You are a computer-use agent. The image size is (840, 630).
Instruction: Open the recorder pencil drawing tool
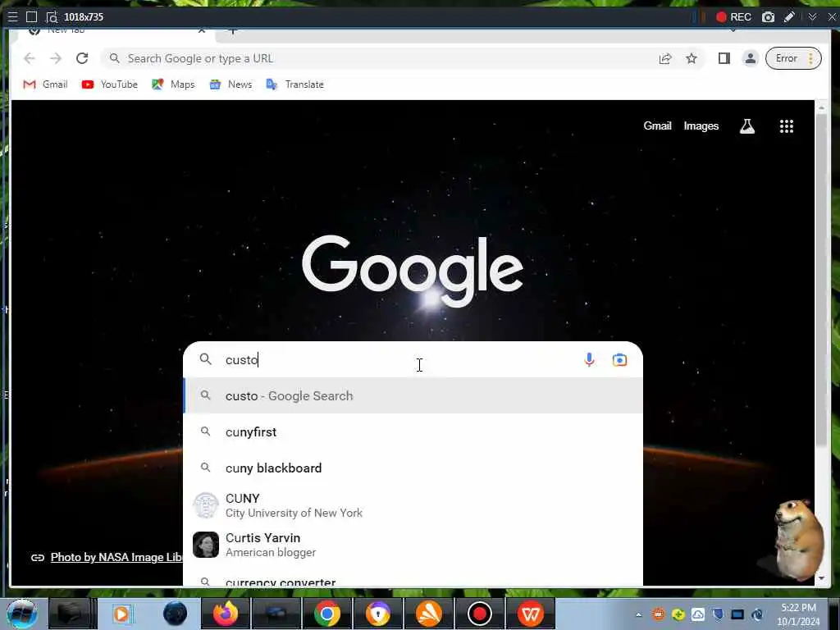coord(789,17)
